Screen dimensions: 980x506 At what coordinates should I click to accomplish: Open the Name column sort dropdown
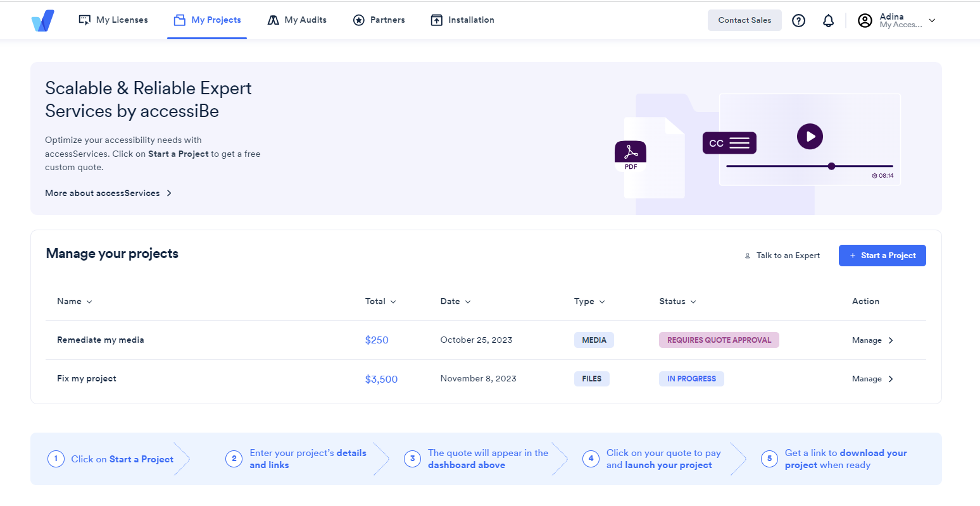(x=88, y=302)
